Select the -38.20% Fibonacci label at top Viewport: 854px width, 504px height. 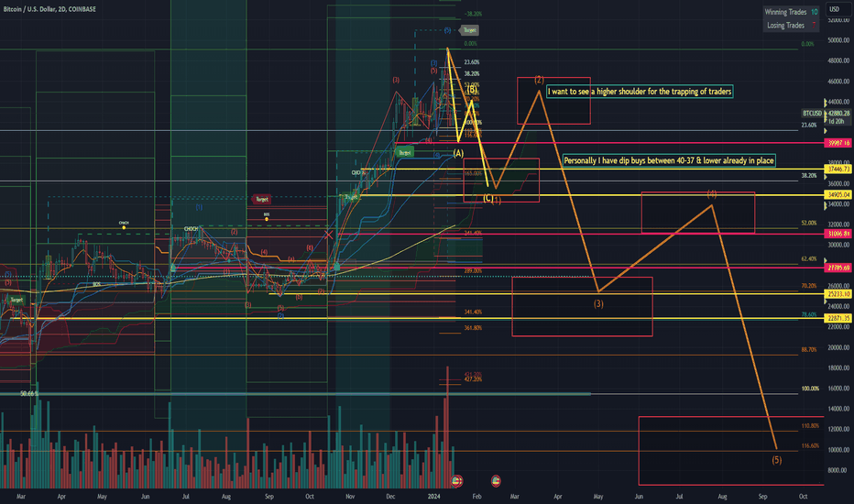[x=473, y=14]
